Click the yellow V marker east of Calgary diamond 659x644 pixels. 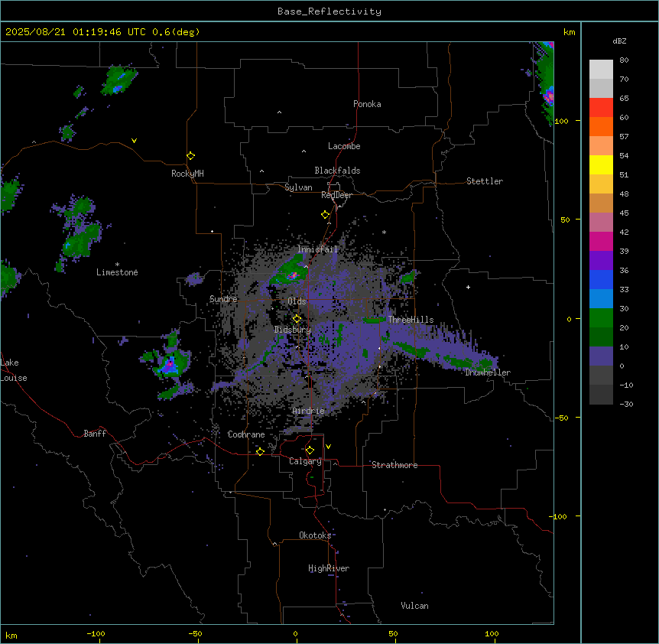[328, 447]
